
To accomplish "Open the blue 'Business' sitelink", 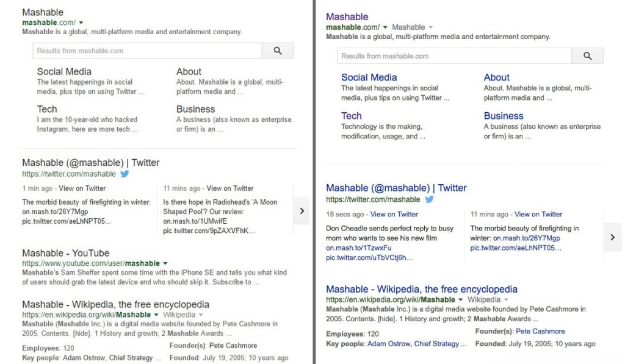I will tap(504, 116).
